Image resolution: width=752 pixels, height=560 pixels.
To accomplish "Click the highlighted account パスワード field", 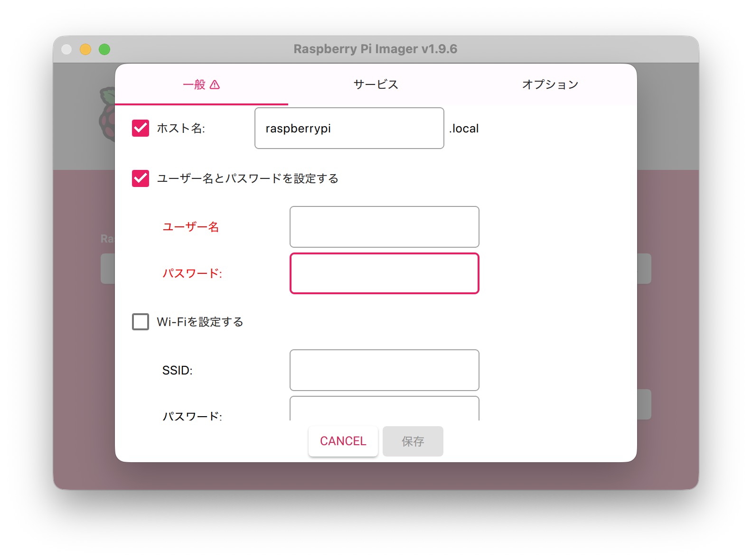I will tap(384, 273).
